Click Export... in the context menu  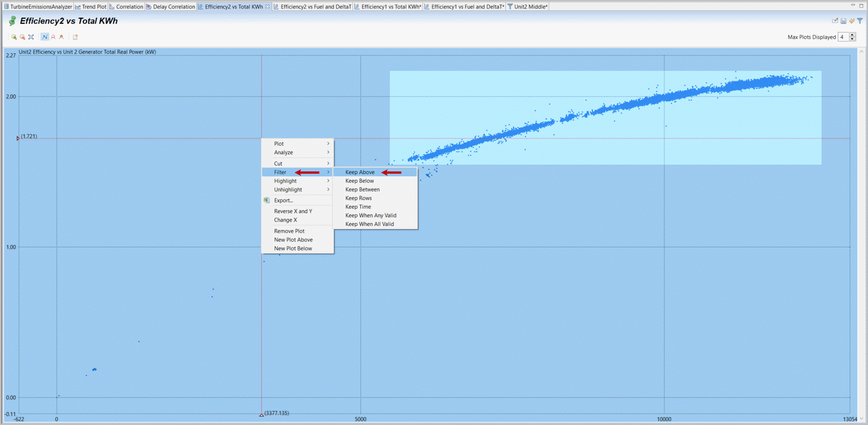283,200
